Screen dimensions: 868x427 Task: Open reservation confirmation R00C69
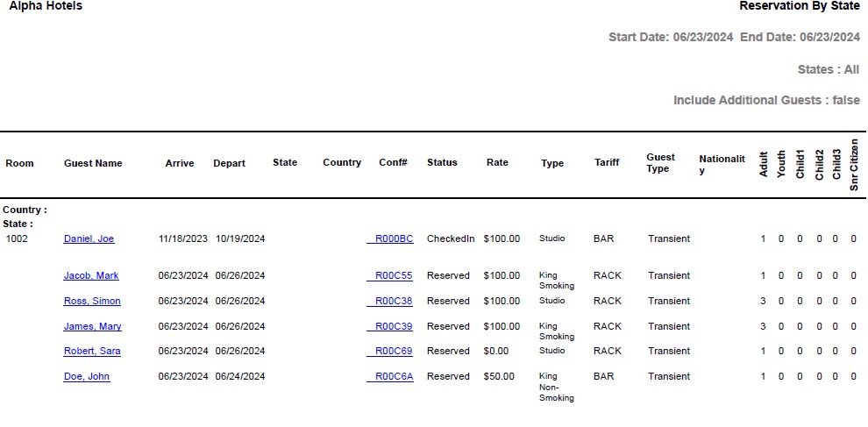(393, 351)
